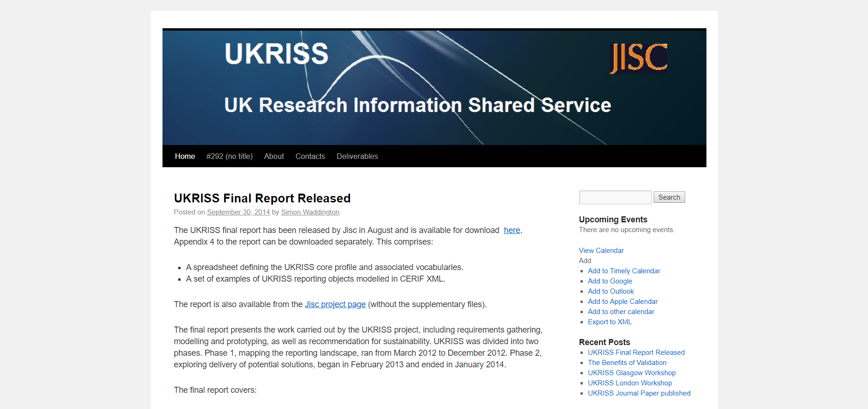Click the UKRISS header banner image
Screen dimensions: 868x409
pyautogui.click(x=434, y=88)
